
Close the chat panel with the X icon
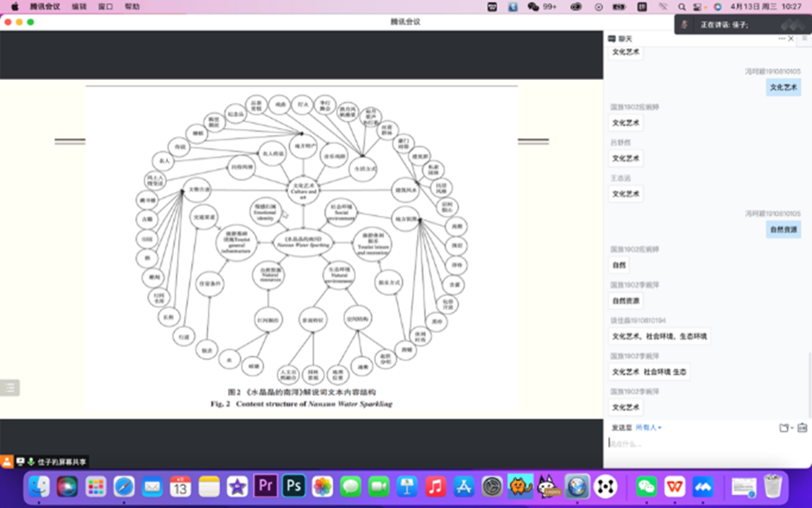[791, 38]
